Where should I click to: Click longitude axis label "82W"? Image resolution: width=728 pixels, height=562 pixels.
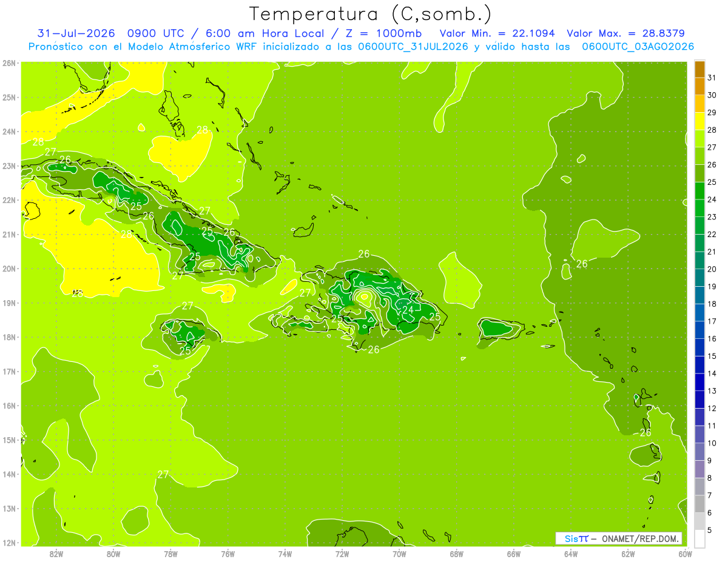pos(56,553)
